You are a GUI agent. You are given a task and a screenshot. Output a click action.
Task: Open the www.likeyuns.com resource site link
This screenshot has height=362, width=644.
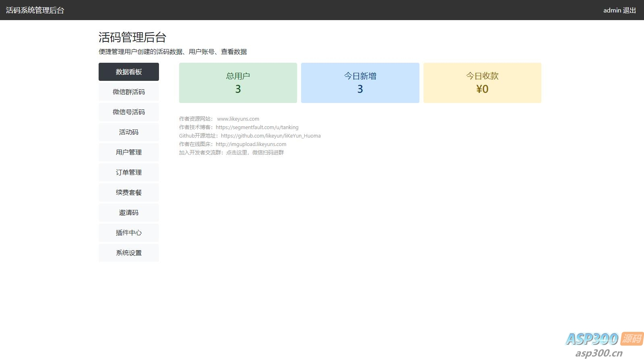click(x=238, y=119)
